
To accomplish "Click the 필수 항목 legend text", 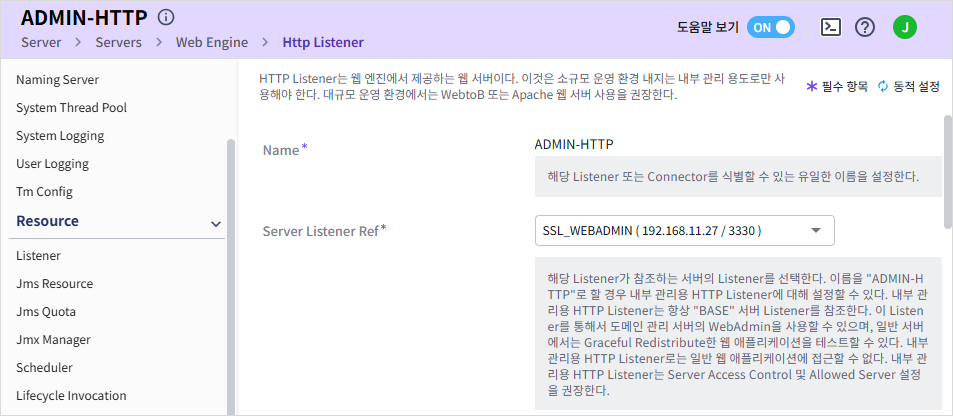I will [x=845, y=87].
